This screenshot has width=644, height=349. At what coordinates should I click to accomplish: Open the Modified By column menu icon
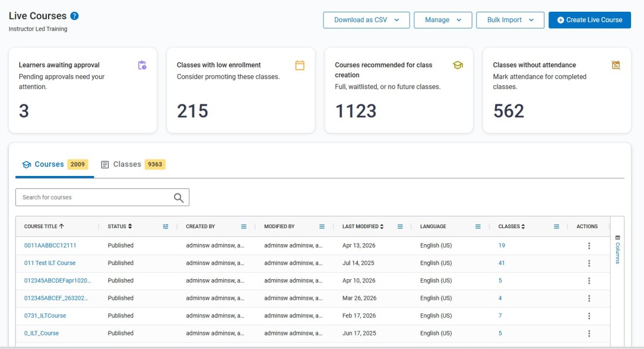point(322,226)
